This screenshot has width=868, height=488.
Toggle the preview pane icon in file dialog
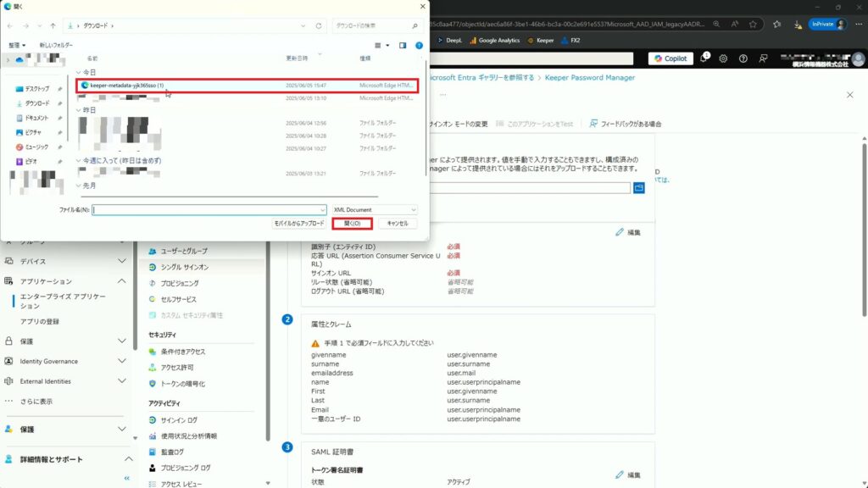click(x=403, y=46)
